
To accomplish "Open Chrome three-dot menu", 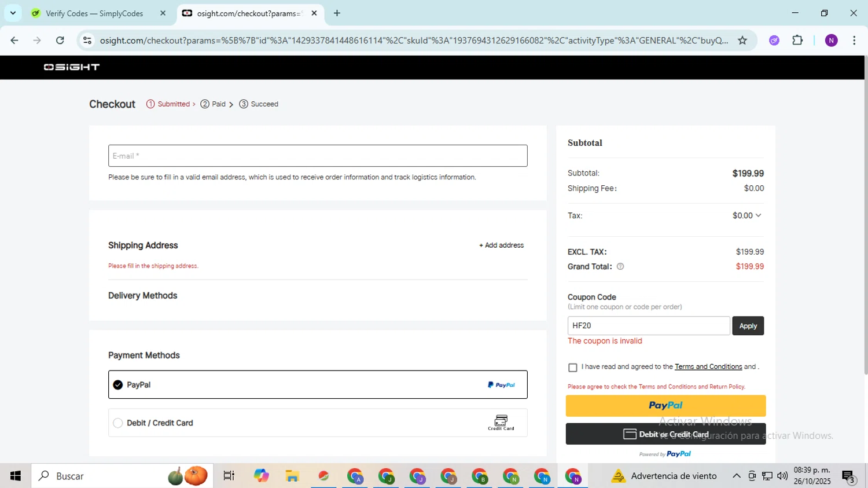I will [854, 41].
